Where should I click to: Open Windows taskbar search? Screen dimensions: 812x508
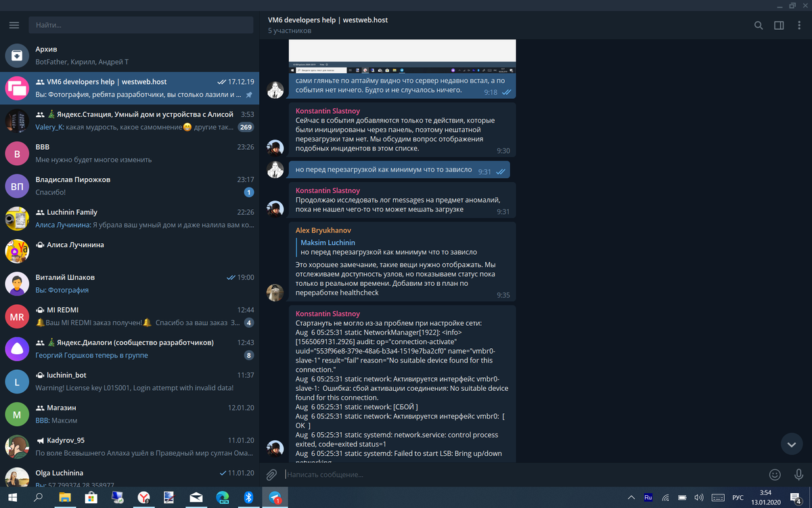pos(39,498)
